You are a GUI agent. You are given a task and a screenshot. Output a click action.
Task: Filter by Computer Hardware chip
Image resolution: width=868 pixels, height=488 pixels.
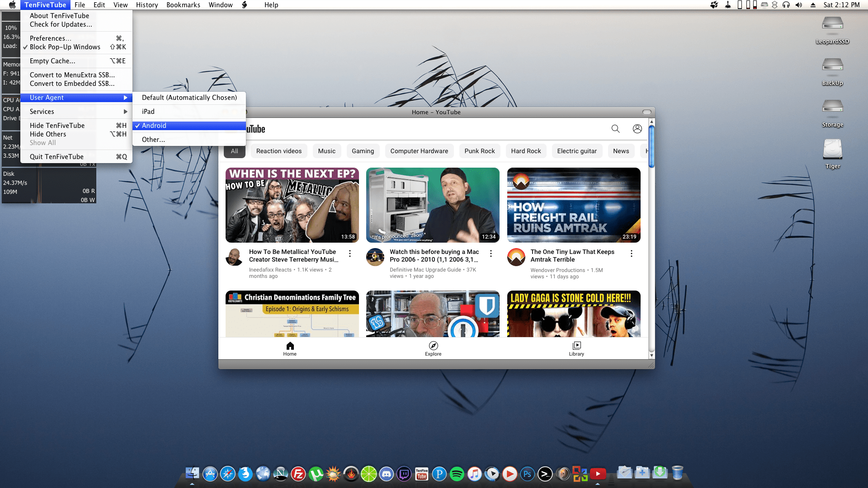[x=419, y=151]
